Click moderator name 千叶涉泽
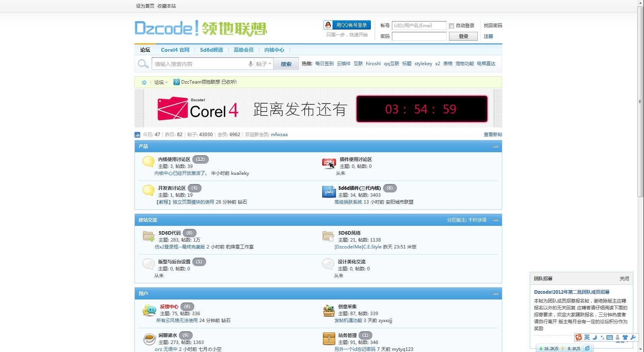Screen dimensions: 644x352 pyautogui.click(x=477, y=220)
